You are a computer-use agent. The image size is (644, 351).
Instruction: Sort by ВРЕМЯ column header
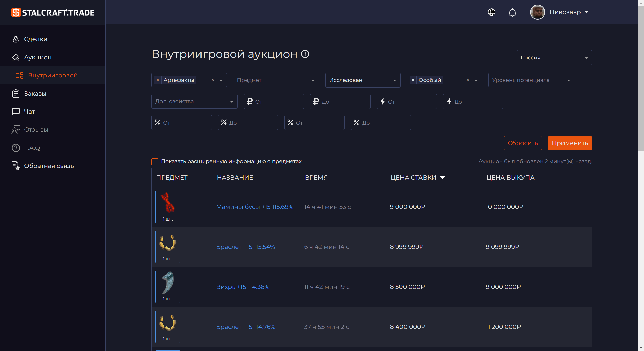(x=316, y=178)
